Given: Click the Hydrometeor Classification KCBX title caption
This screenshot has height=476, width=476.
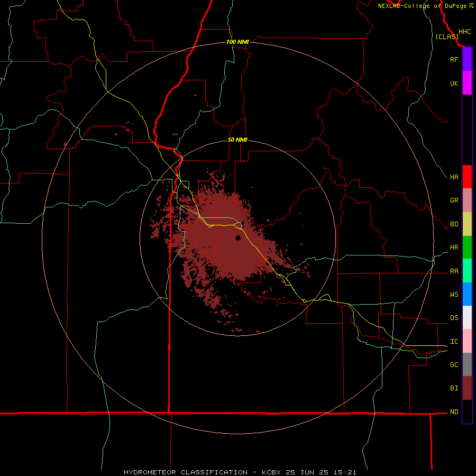Looking at the screenshot, I should click(240, 472).
